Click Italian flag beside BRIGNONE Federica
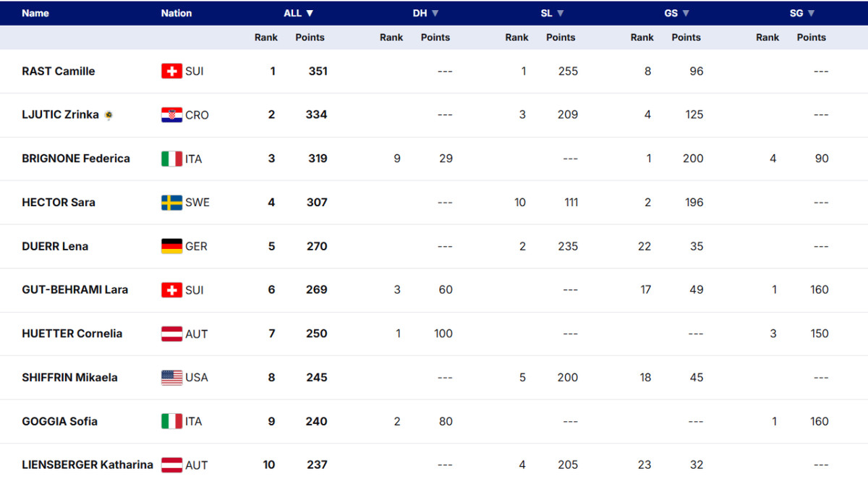The width and height of the screenshot is (868, 487). point(171,158)
